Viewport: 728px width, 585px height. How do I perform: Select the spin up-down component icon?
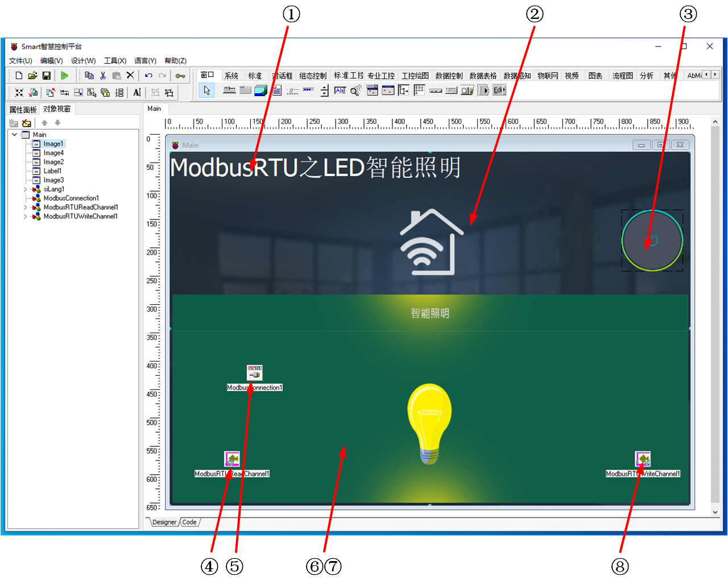pyautogui.click(x=324, y=90)
